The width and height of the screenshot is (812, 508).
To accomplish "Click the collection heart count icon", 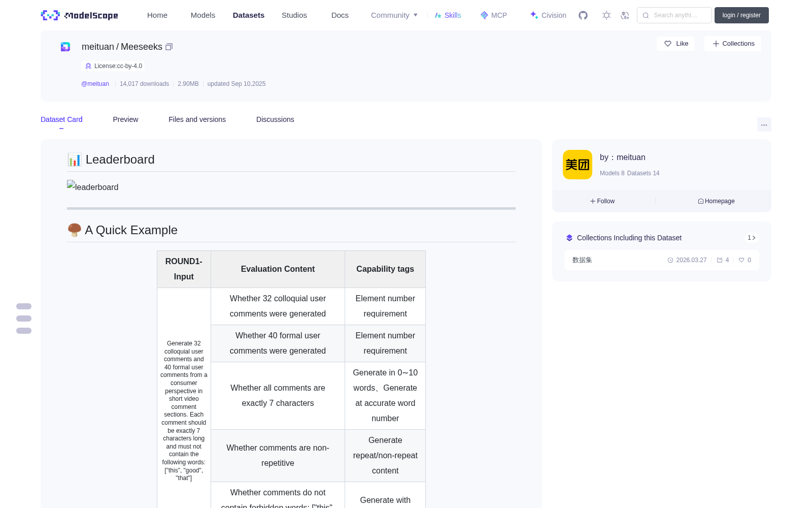I will coord(741,260).
